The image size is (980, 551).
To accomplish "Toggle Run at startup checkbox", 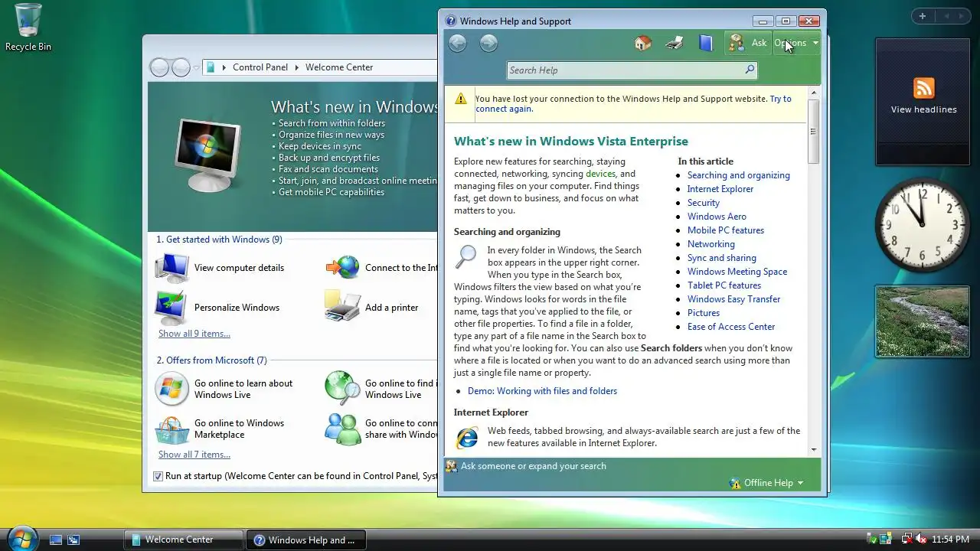I will click(x=158, y=476).
